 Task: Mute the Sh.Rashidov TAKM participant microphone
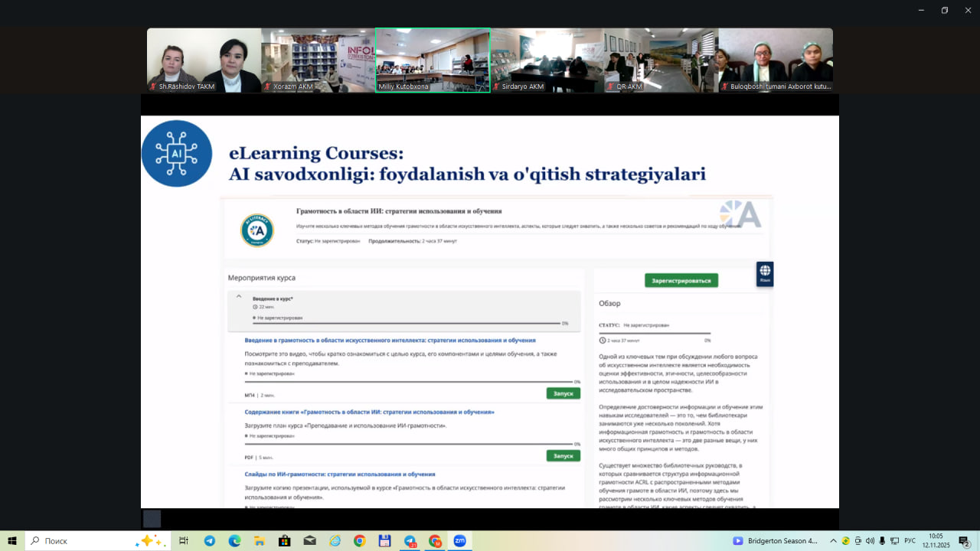(x=153, y=86)
